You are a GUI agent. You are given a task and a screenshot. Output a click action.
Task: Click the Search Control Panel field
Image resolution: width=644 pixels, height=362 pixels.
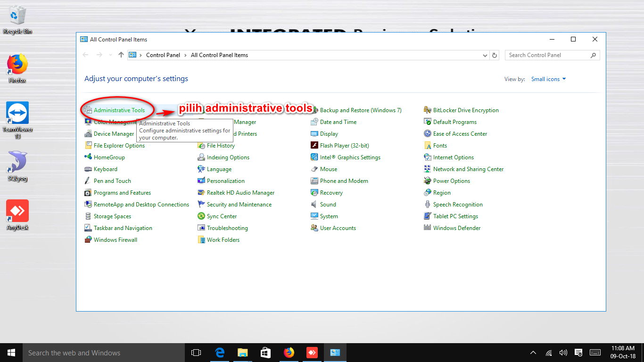(547, 55)
